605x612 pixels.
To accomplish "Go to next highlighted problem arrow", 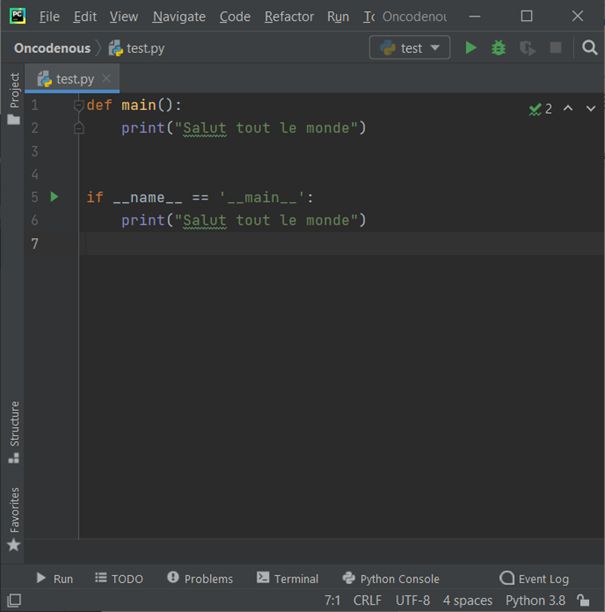I will 591,109.
